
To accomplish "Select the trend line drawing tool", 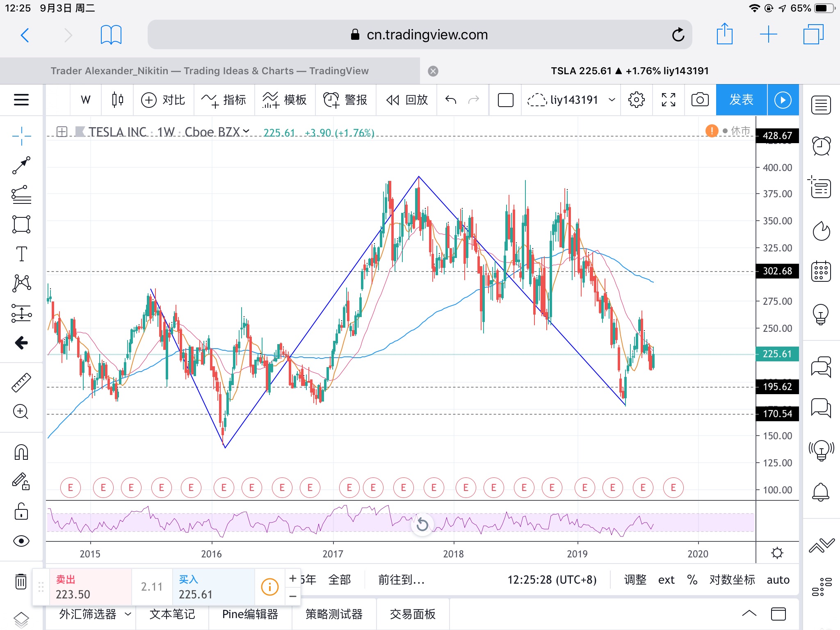I will pyautogui.click(x=21, y=165).
